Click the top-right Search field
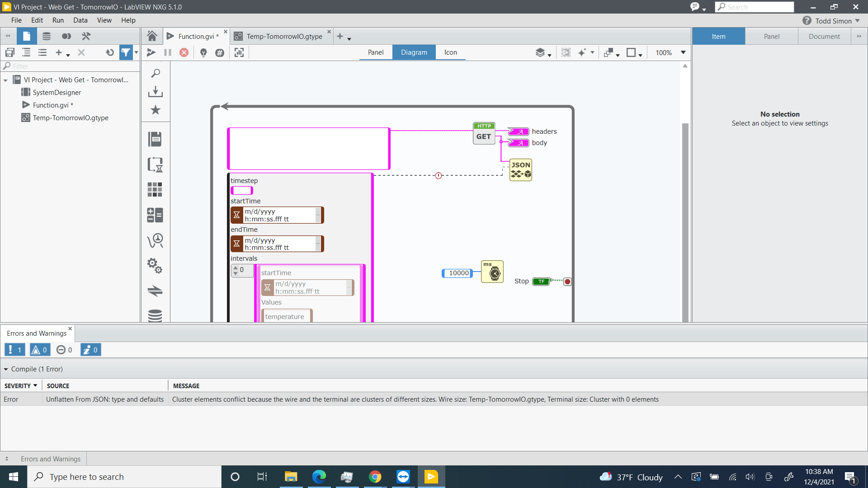Viewport: 868px width, 488px height. tap(755, 7)
